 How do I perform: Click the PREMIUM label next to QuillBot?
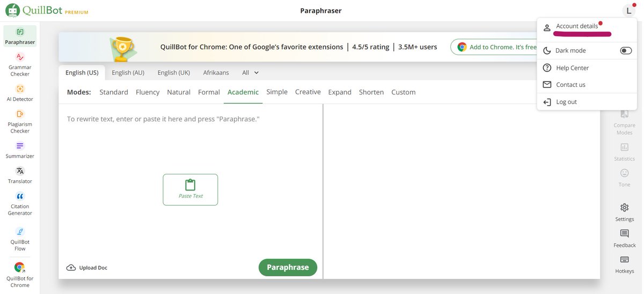click(77, 12)
